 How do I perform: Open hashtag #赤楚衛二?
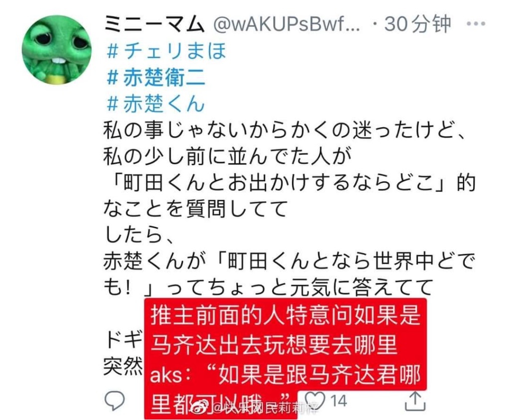click(156, 77)
